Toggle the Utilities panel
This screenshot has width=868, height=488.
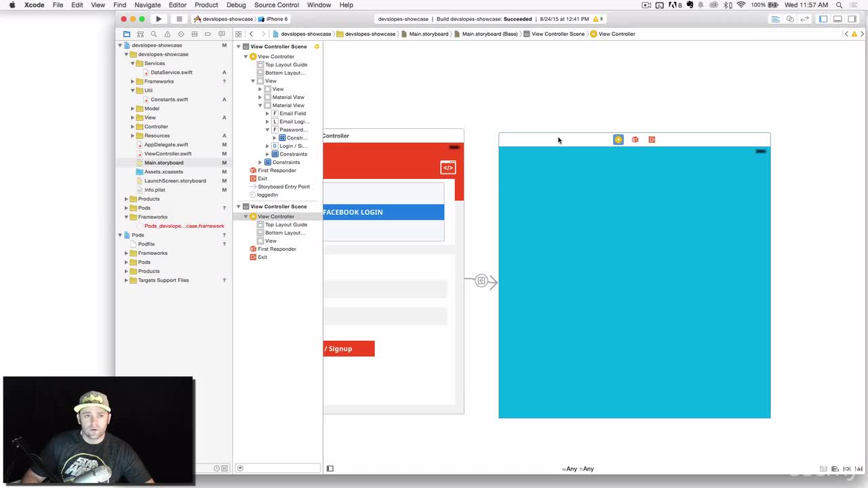(852, 19)
